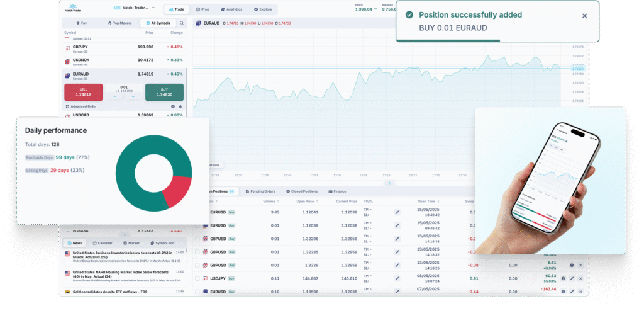
Task: Tick the checkbox for GBPUSD 1.32296 position
Action: [197, 239]
